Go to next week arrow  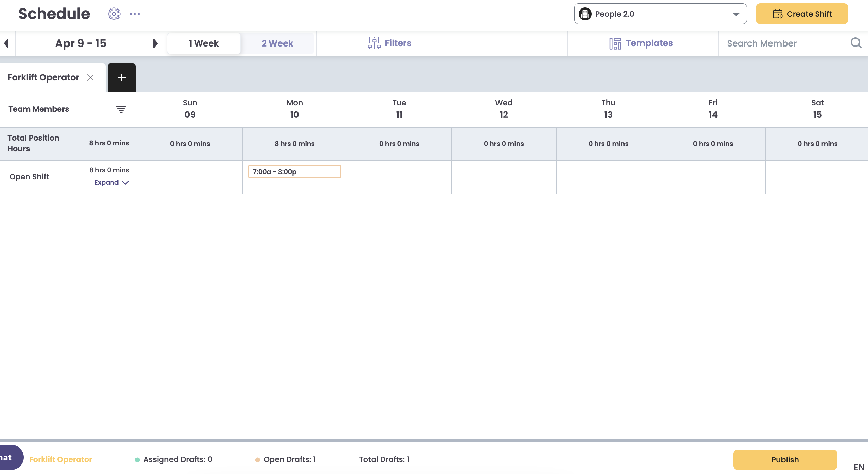pyautogui.click(x=155, y=43)
